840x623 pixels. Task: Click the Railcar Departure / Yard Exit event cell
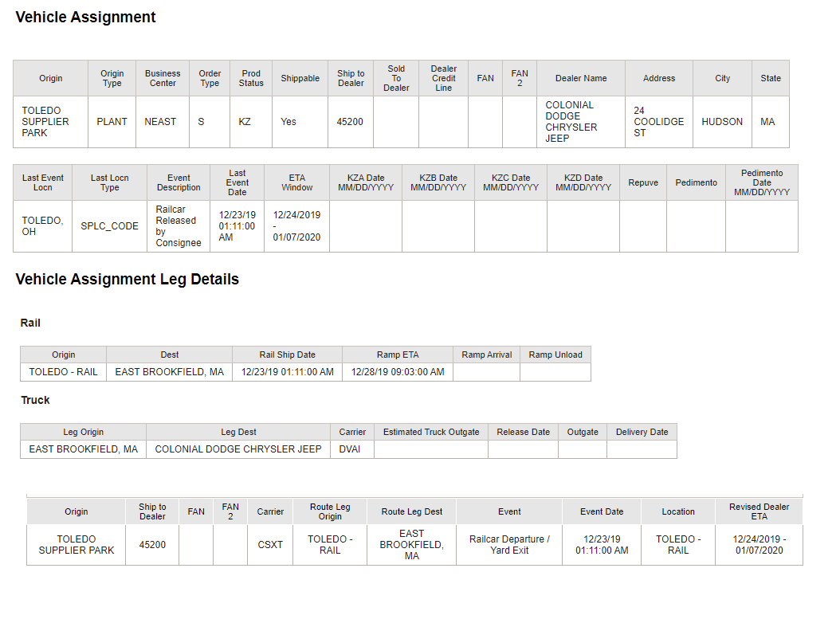click(509, 544)
